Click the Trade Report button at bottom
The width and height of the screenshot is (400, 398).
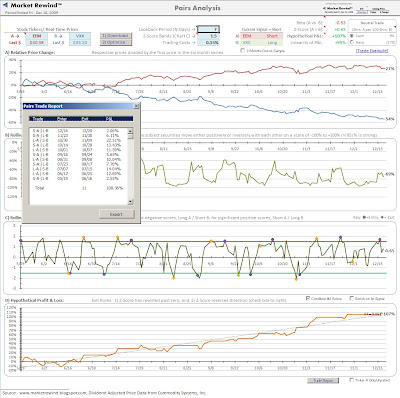[323, 380]
